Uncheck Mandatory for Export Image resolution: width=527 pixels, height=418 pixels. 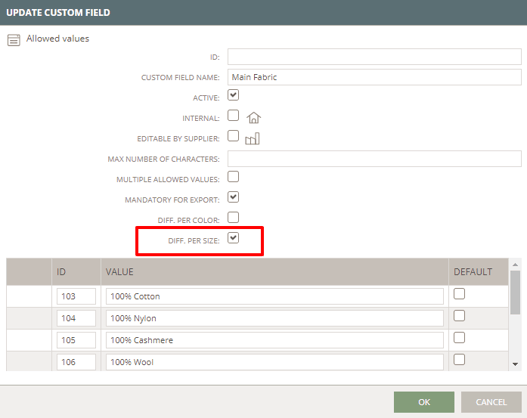click(x=233, y=197)
